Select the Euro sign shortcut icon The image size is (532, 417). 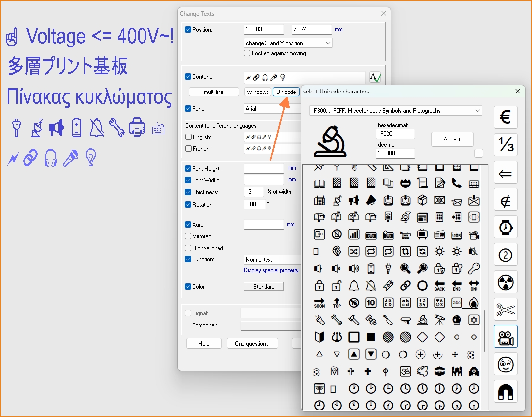pos(506,117)
